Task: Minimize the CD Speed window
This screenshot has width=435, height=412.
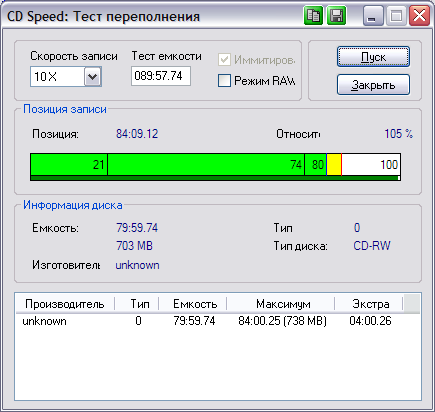Action: [x=373, y=15]
